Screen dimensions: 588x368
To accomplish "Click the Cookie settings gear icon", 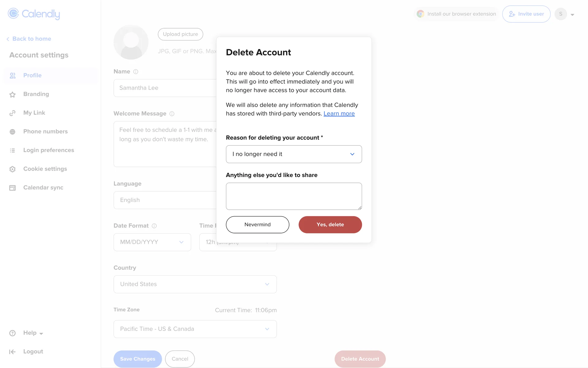I will (x=12, y=169).
